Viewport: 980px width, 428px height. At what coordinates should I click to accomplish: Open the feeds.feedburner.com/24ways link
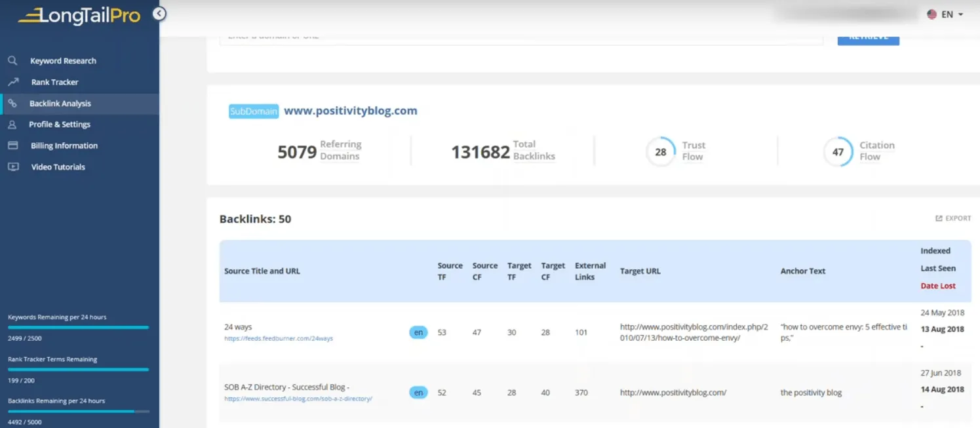pos(279,339)
